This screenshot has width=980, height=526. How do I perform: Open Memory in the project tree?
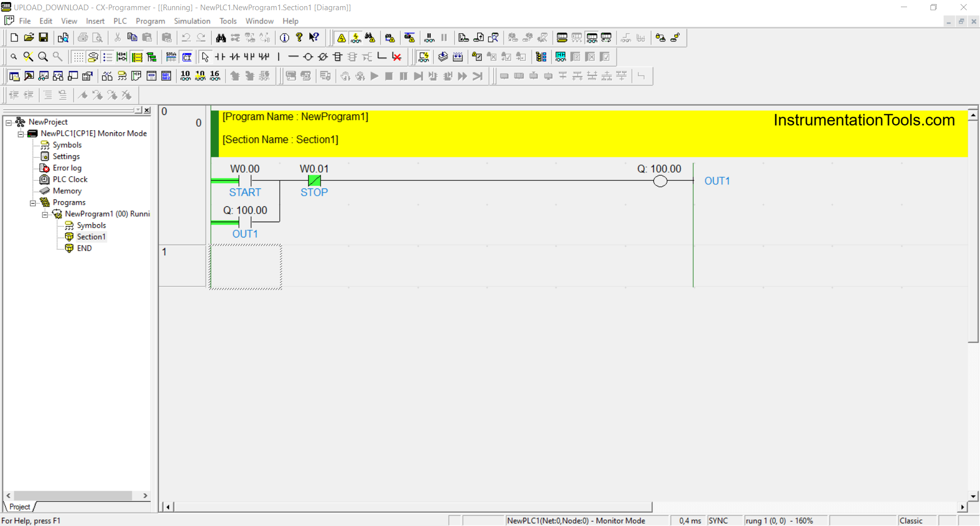(x=67, y=191)
